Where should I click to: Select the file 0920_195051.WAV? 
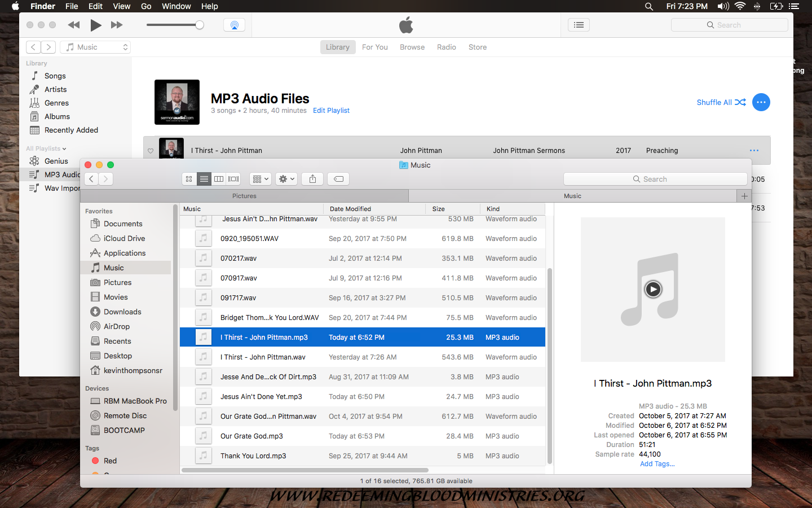363,239
